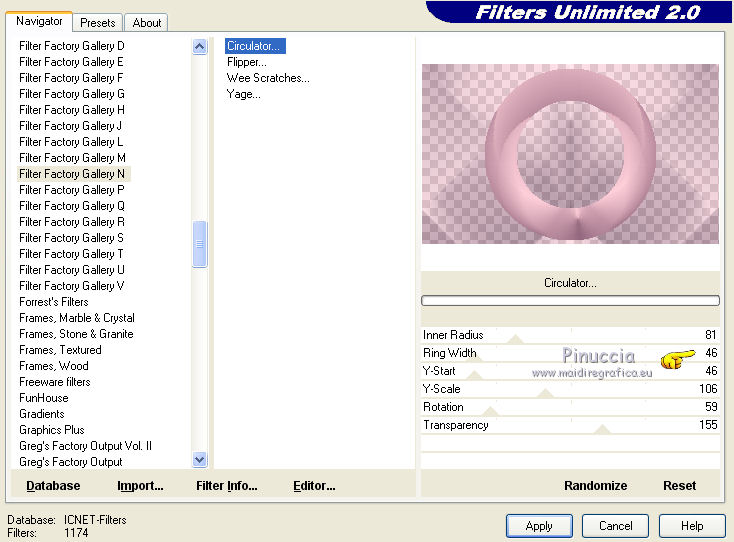Viewport: 734px width, 542px height.
Task: Click the Import... button
Action: pos(140,486)
